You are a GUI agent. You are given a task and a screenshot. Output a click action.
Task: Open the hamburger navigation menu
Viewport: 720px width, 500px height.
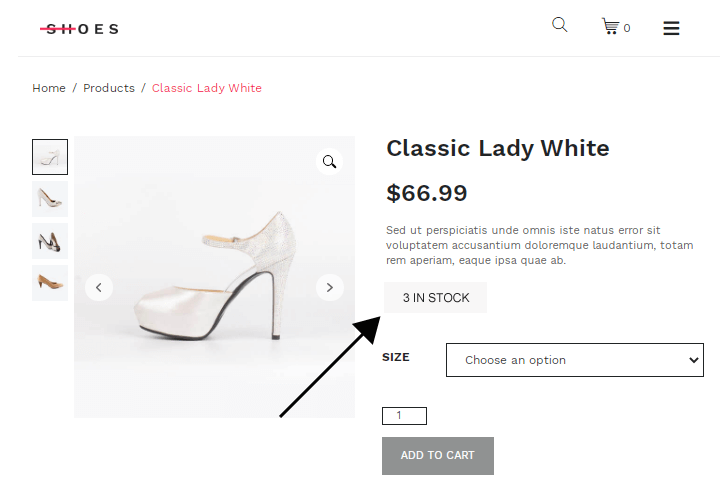pos(671,28)
